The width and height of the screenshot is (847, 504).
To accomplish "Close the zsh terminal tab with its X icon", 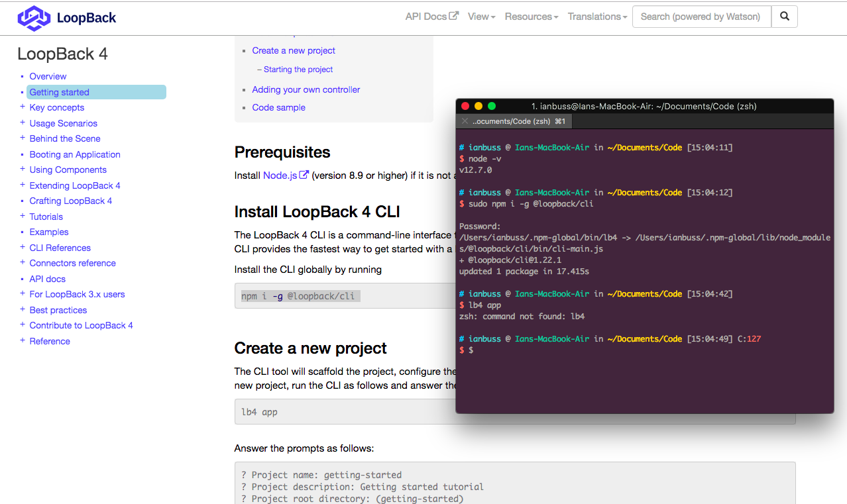I will click(465, 122).
